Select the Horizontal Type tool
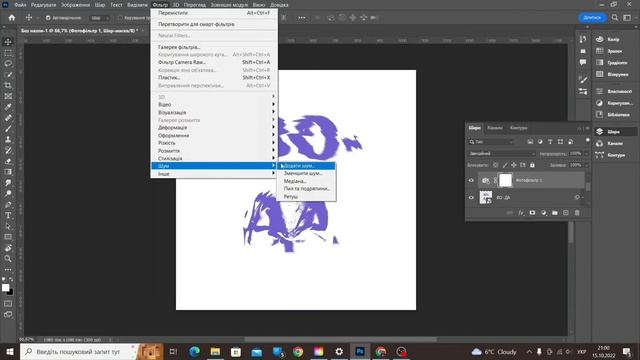This screenshot has width=640, height=360. coord(8,215)
